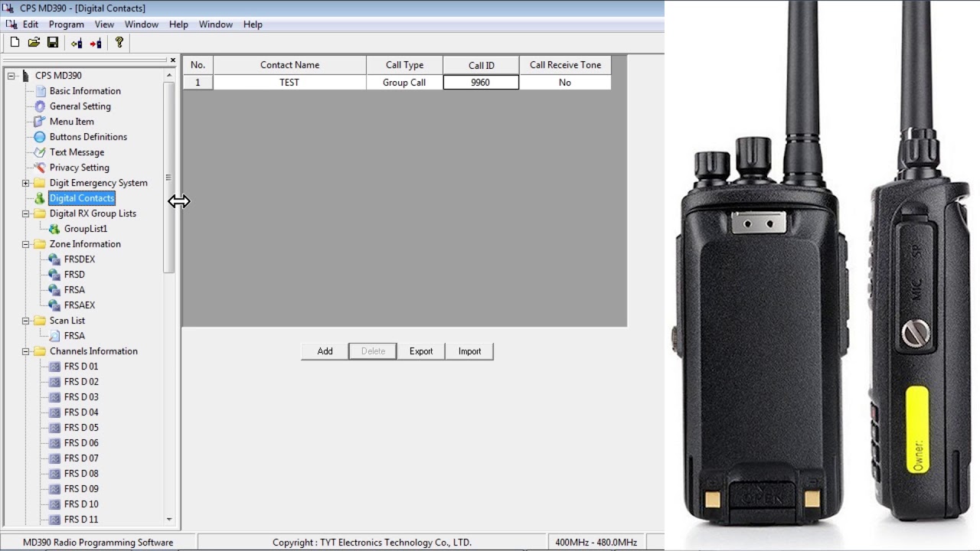Select the FRSDEX zone icon

pos(54,259)
